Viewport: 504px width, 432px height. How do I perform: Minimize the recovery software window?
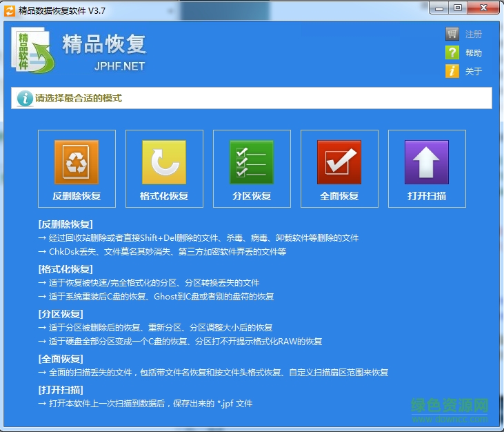439,8
